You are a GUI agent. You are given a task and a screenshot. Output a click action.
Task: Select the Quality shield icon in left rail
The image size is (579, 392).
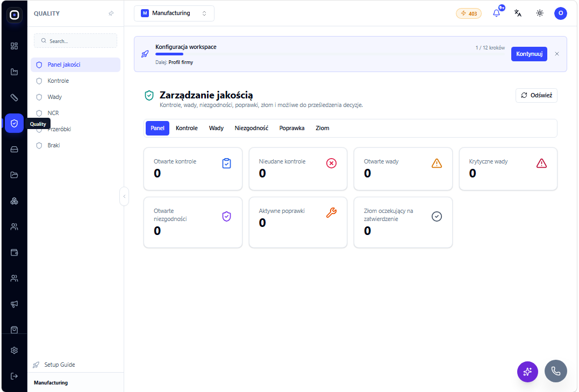pyautogui.click(x=14, y=123)
